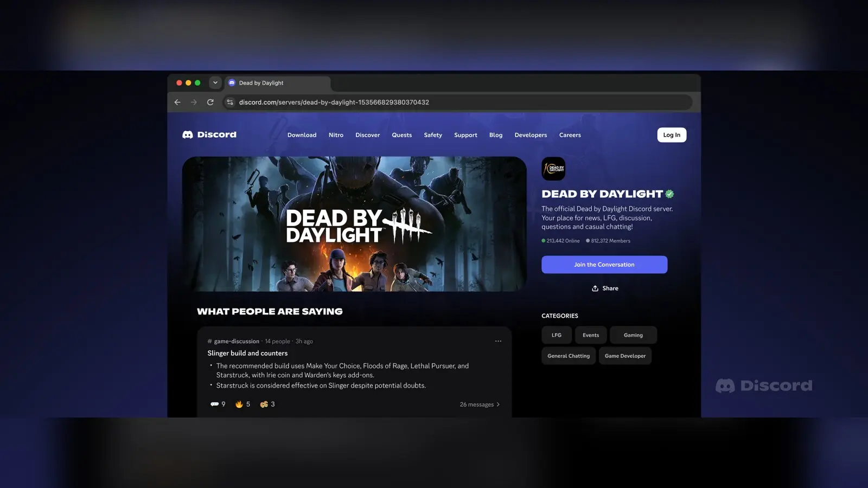868x488 pixels.
Task: Open the Nitro nav link
Action: (336, 135)
